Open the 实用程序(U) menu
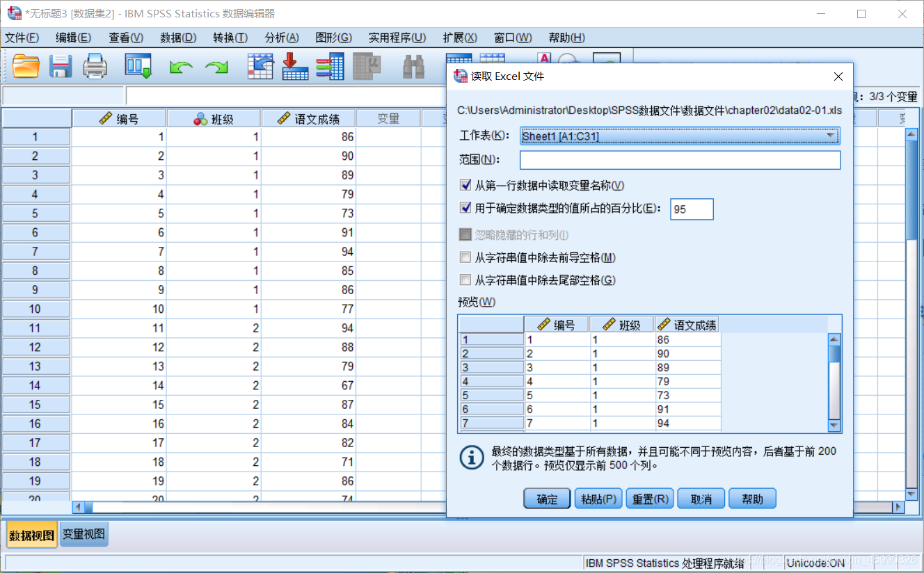Viewport: 924px width, 573px height. coord(397,38)
